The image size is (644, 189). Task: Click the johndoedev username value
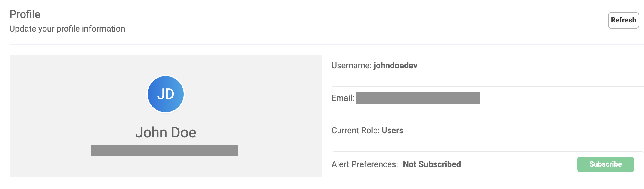click(x=395, y=66)
